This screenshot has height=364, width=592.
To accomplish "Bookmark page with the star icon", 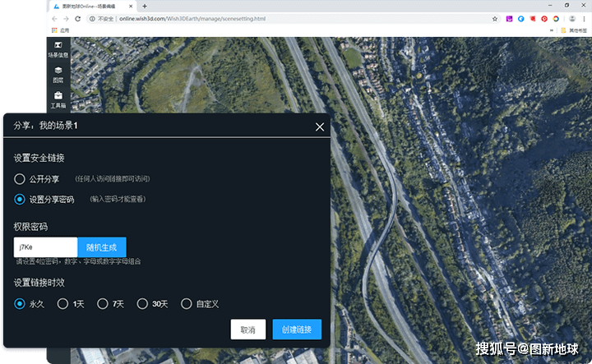I will 494,17.
